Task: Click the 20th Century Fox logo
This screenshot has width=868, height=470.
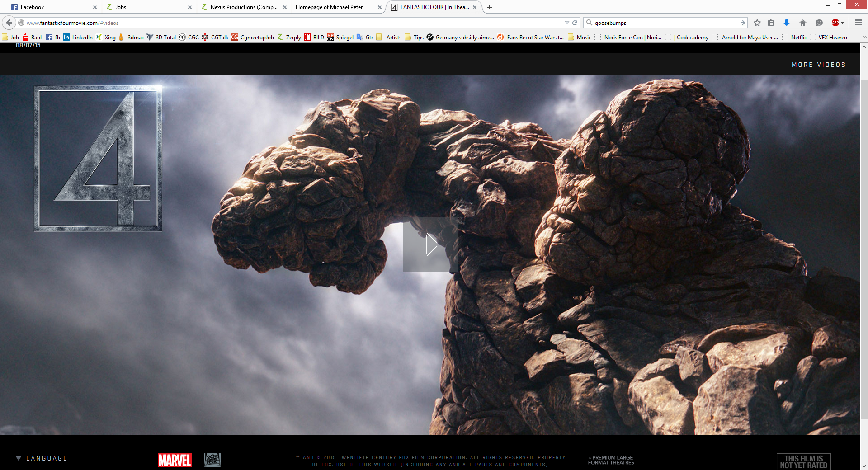Action: (212, 460)
